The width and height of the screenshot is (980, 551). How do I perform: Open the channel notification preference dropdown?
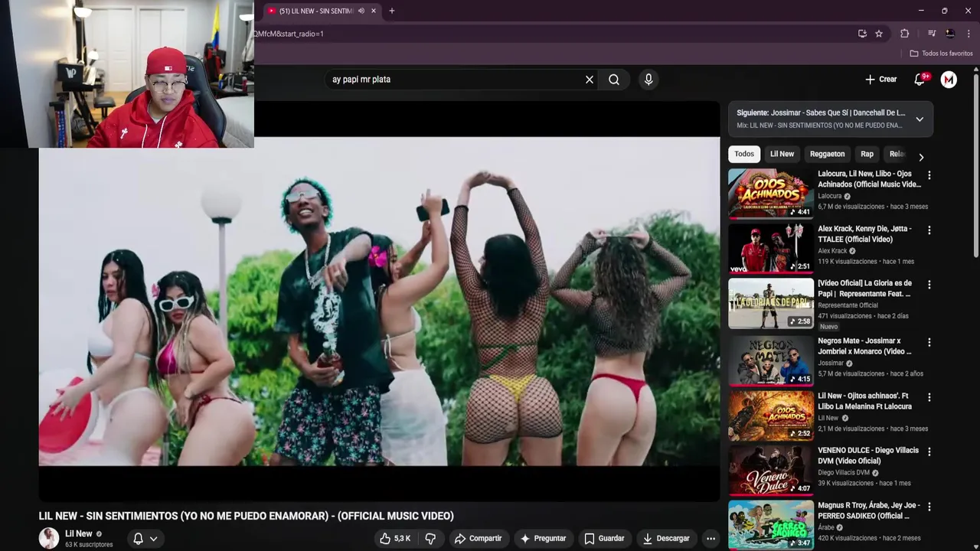[145, 539]
